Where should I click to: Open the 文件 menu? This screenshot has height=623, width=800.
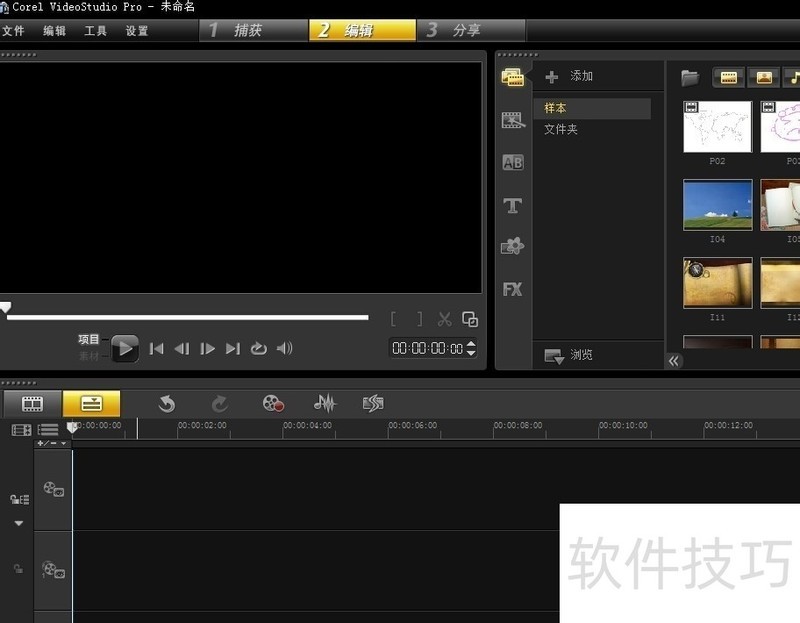(14, 31)
